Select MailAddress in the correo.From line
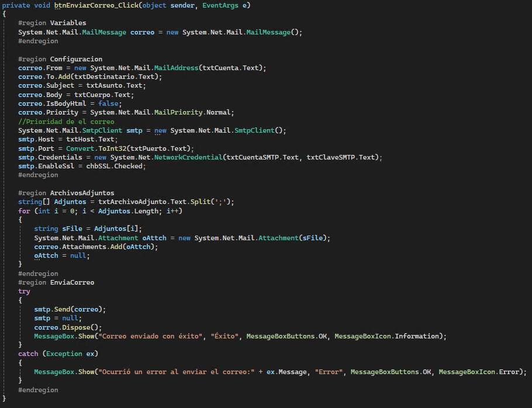 (176, 68)
